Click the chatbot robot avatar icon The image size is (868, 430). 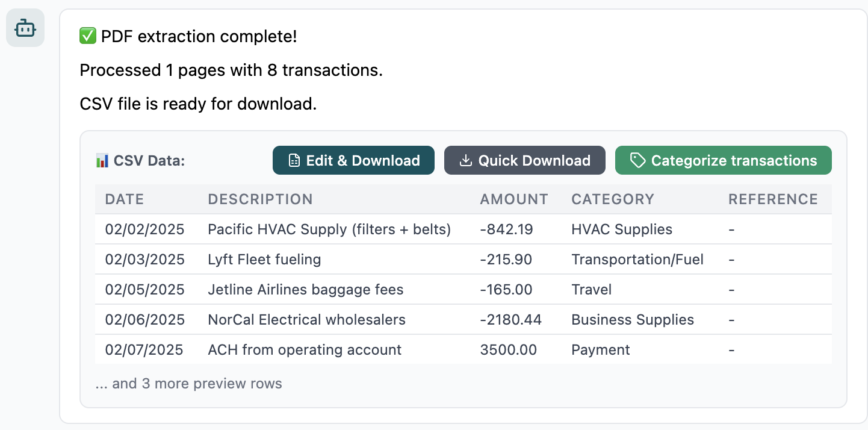25,28
